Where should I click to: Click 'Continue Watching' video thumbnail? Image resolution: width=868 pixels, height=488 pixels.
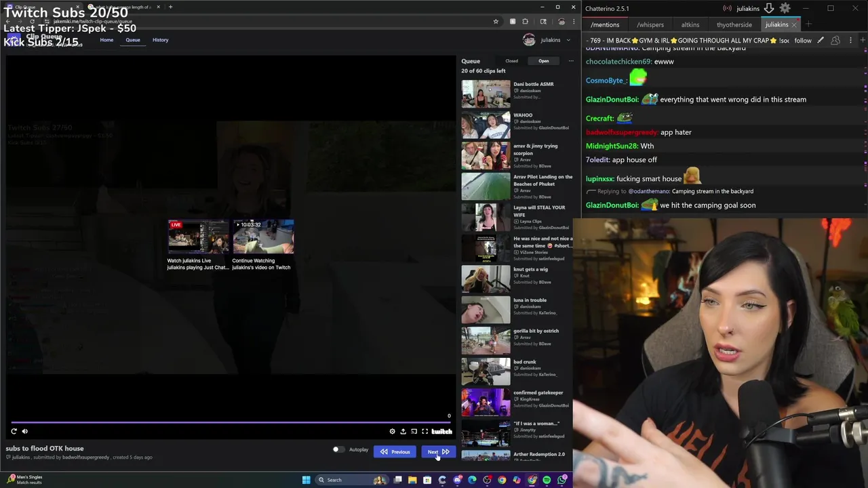pyautogui.click(x=263, y=237)
